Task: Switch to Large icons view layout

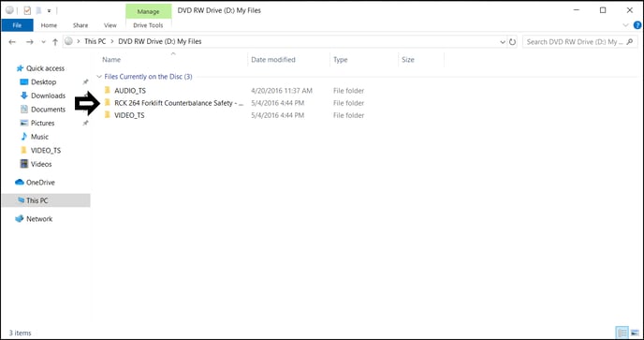Action: [635, 333]
